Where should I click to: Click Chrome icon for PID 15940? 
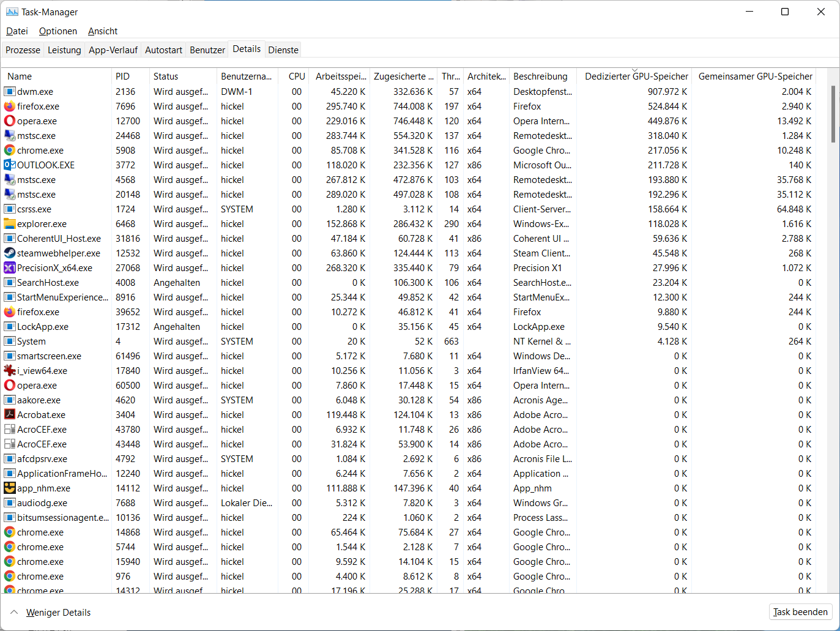(10, 562)
